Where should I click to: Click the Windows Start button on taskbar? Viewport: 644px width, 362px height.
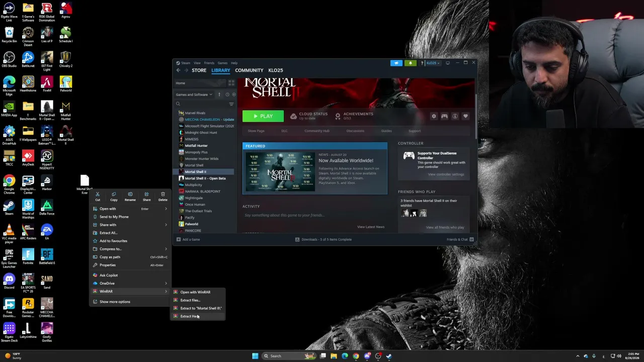pyautogui.click(x=255, y=356)
